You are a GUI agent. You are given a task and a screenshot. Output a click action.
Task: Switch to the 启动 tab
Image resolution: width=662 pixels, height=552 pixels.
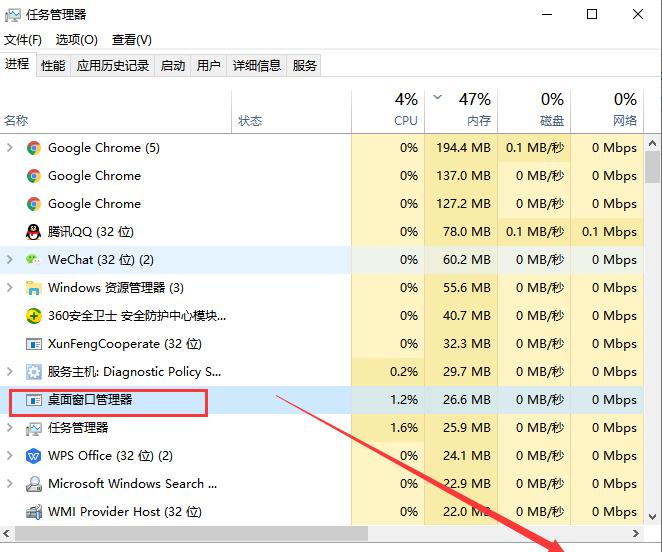173,66
